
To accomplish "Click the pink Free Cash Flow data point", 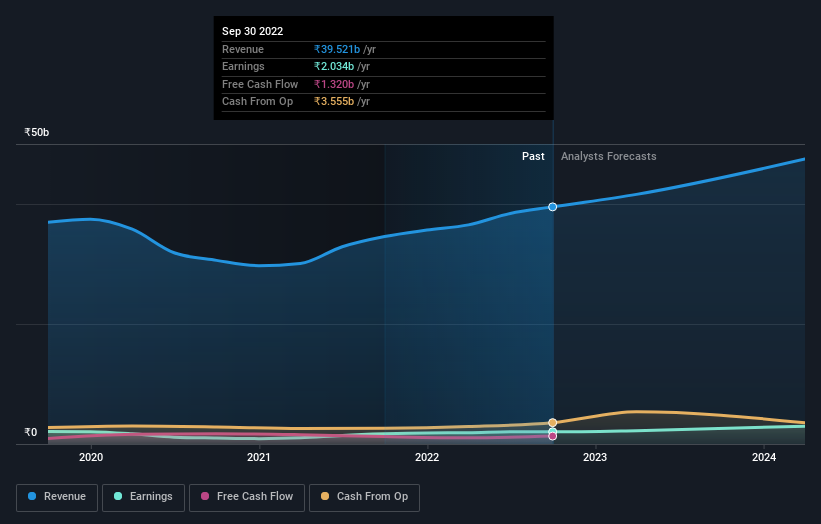I will [x=552, y=436].
